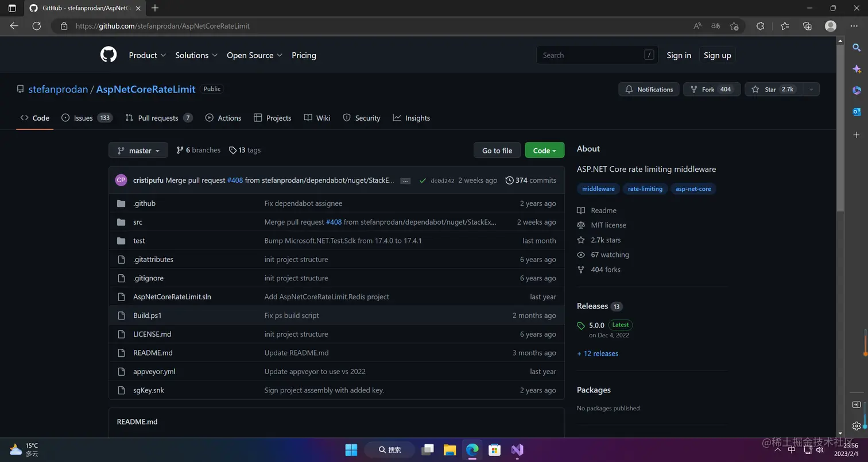This screenshot has height=462, width=868.
Task: Open the Outlook icon in Edge sidebar
Action: click(x=857, y=112)
